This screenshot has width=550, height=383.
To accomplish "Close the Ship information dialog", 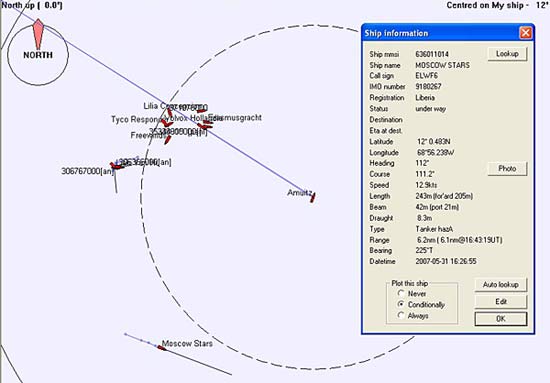I will (525, 33).
